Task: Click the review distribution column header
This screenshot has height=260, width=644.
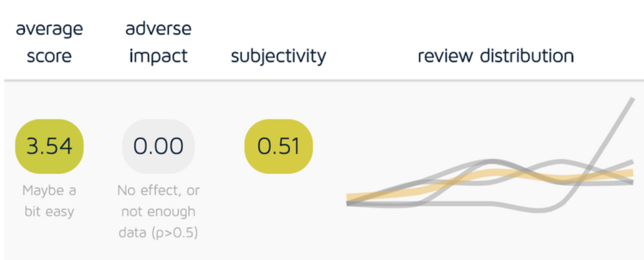Action: [496, 56]
